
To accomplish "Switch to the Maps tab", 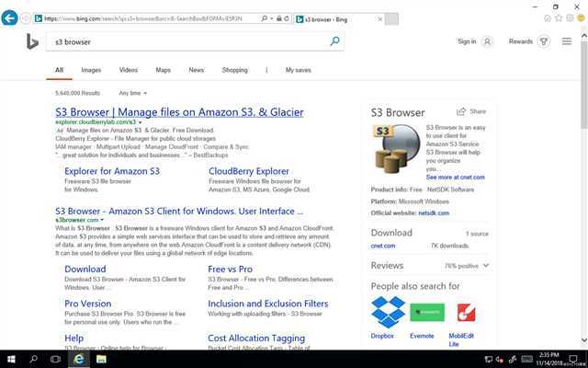I will [164, 70].
